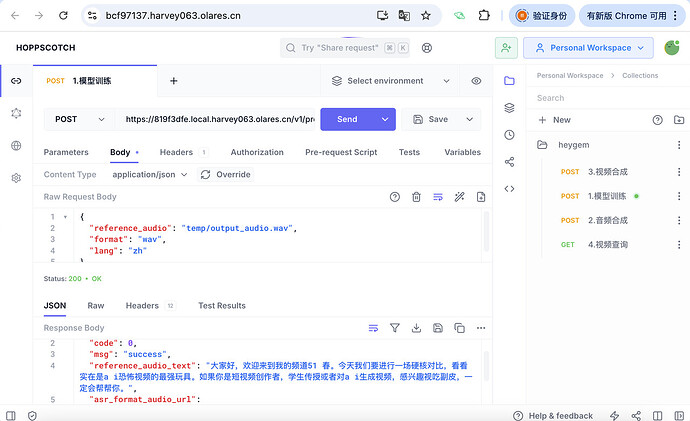Open options for 3.视频合成 request
Screen dimensions: 690x421
coord(679,172)
